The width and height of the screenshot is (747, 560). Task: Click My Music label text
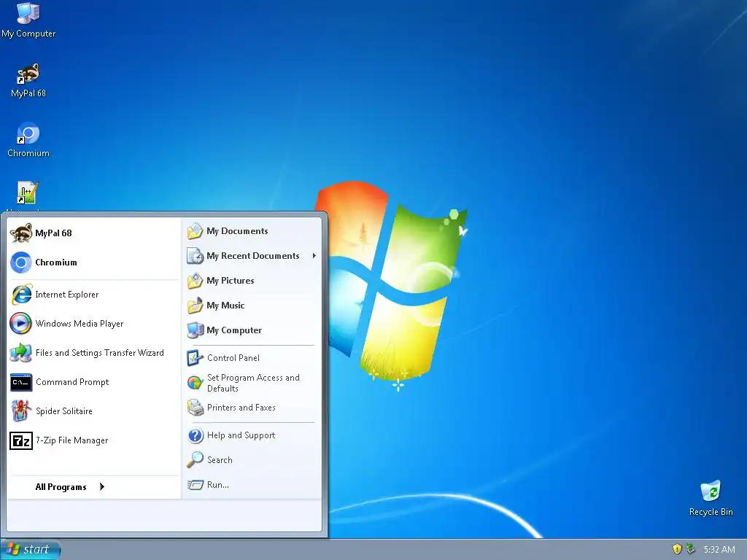click(x=225, y=306)
